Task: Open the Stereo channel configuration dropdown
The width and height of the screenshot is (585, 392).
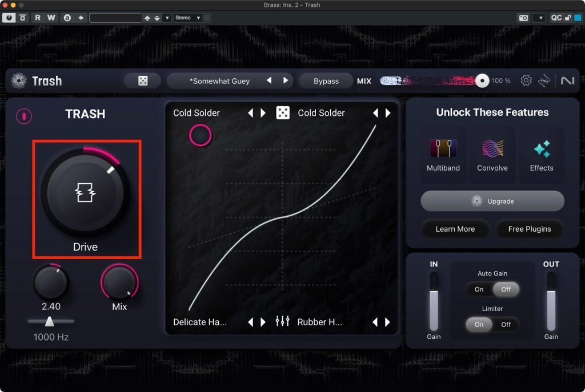Action: (187, 18)
